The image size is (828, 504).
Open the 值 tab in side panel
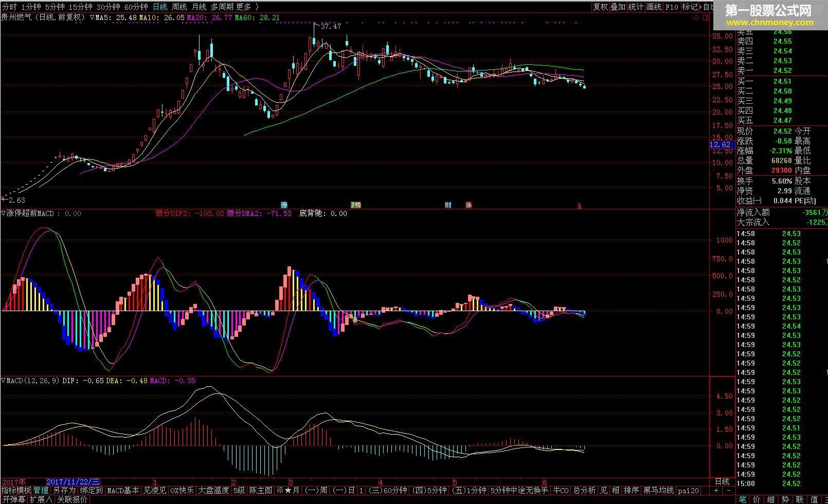pos(815,499)
